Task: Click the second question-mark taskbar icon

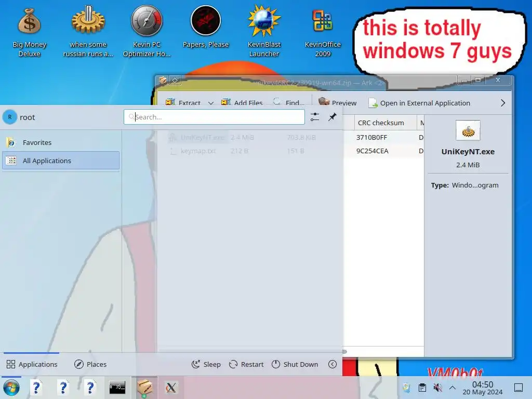Action: 63,388
